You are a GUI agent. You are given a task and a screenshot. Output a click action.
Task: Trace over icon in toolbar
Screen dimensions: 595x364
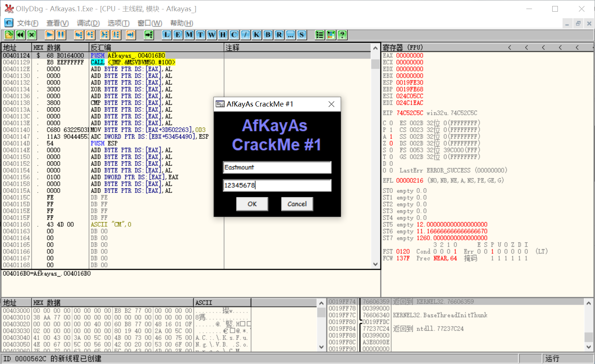point(116,35)
